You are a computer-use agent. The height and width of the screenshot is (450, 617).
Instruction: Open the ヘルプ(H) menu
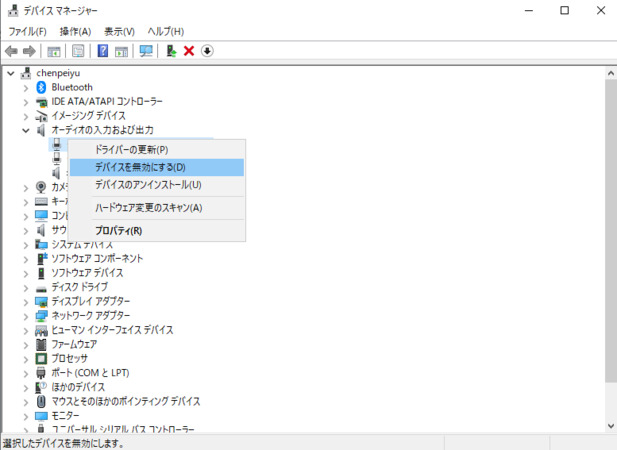pyautogui.click(x=166, y=31)
